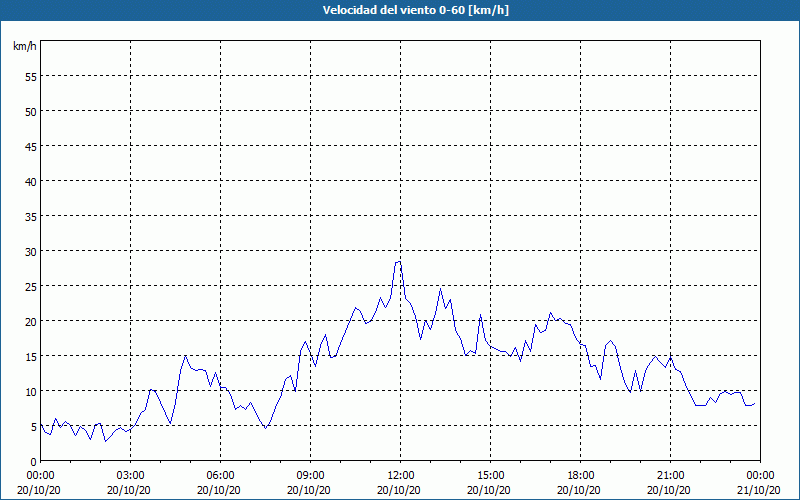Image resolution: width=800 pixels, height=500 pixels.
Task: Pick the "21:00" time label
Action: [670, 476]
